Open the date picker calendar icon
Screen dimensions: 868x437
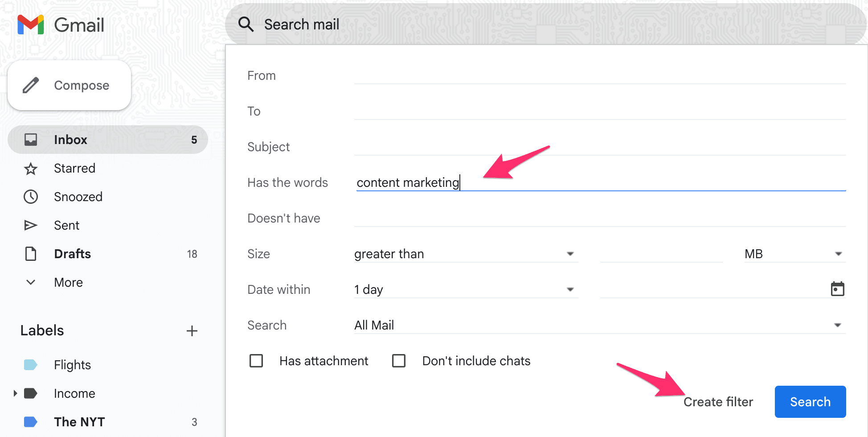point(838,289)
